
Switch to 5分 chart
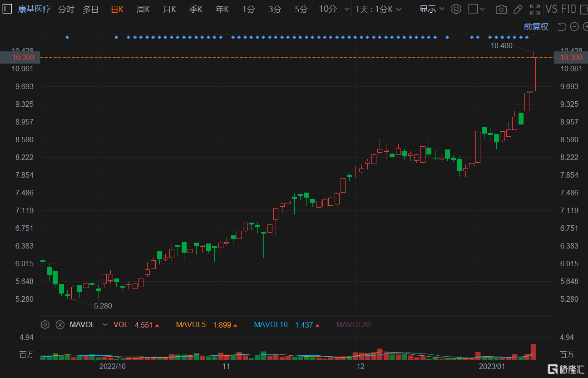coord(301,9)
